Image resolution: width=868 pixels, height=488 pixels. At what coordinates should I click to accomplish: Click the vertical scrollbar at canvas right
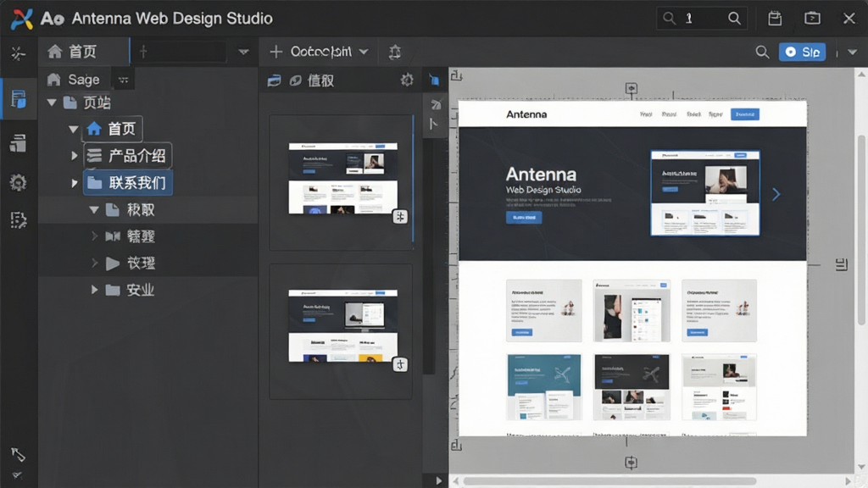[861, 230]
